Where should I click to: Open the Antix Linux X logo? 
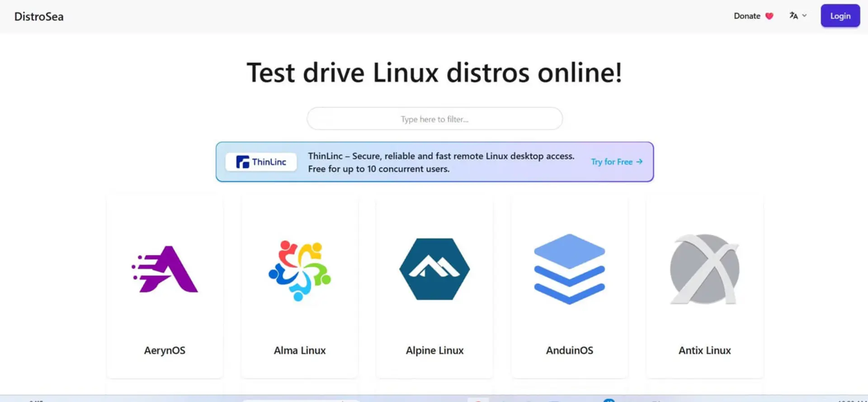(x=704, y=269)
